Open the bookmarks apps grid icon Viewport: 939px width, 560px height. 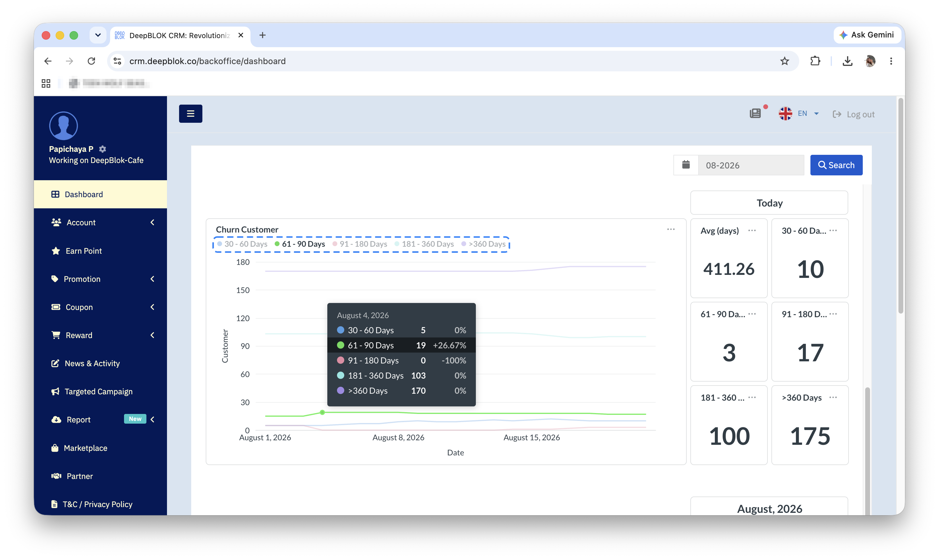[x=46, y=83]
